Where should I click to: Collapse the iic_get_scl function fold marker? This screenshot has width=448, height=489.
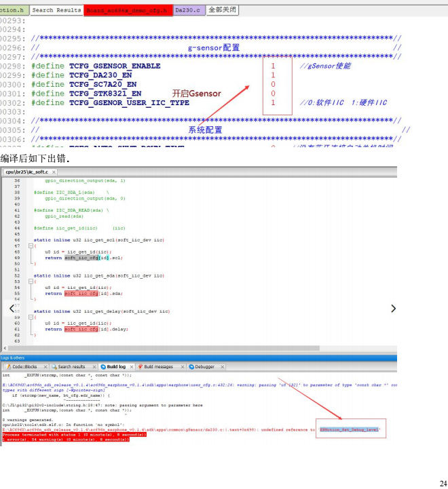coord(31,246)
